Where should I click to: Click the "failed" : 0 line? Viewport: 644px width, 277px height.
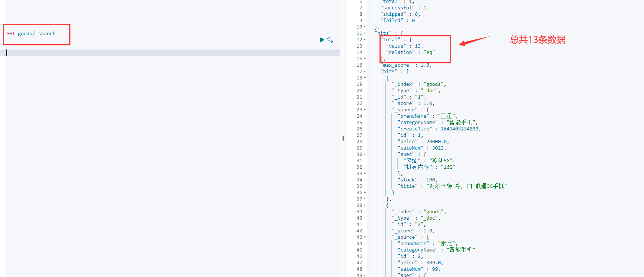pos(397,21)
